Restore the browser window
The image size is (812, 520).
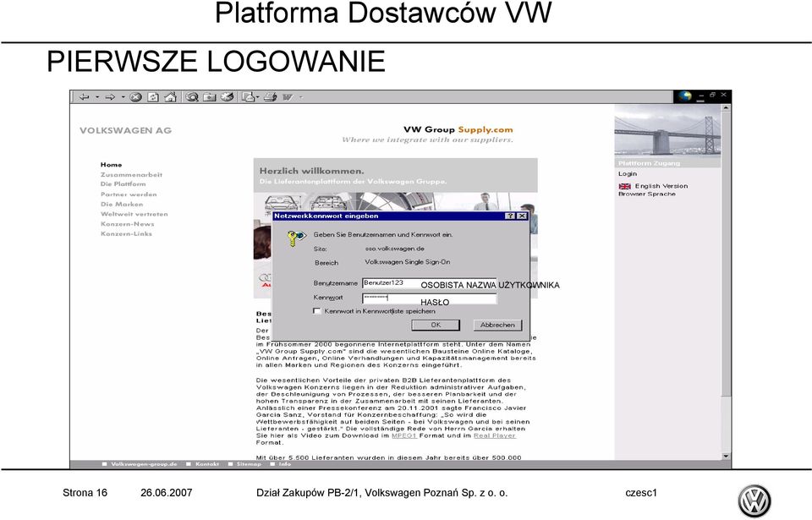pyautogui.click(x=712, y=96)
